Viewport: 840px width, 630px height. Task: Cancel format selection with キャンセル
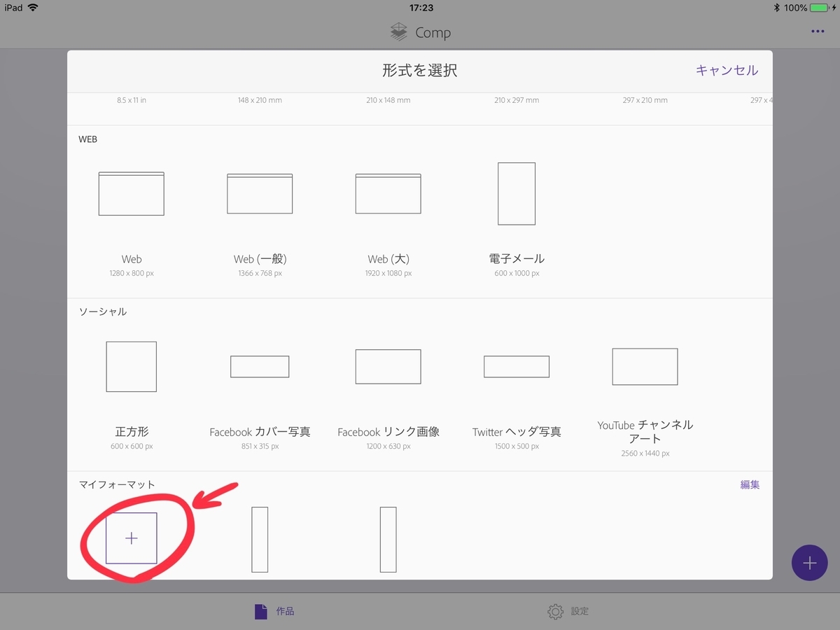click(726, 70)
